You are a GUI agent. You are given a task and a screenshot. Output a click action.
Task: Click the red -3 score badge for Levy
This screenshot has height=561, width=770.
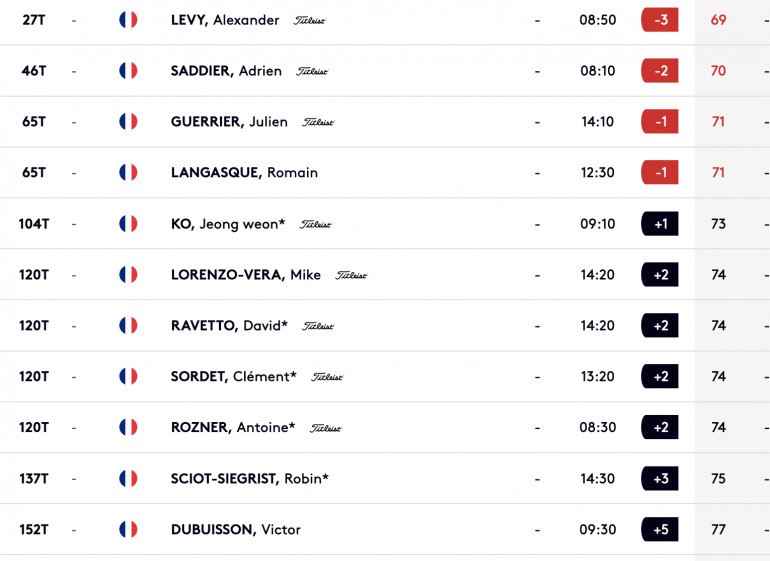(660, 20)
